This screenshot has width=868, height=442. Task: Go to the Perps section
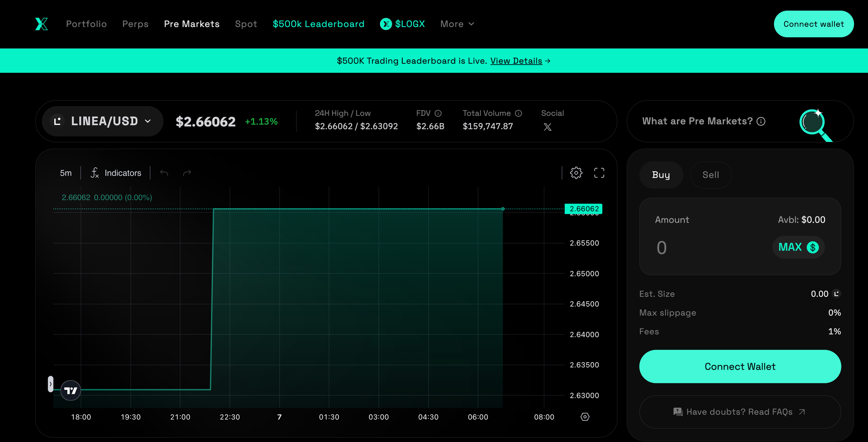(x=135, y=24)
